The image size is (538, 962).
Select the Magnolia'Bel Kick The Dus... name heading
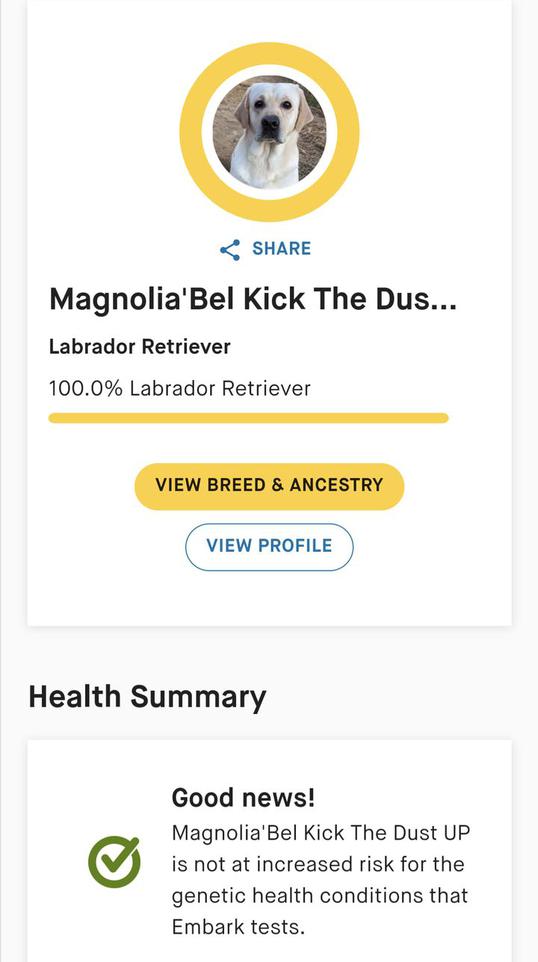[252, 299]
